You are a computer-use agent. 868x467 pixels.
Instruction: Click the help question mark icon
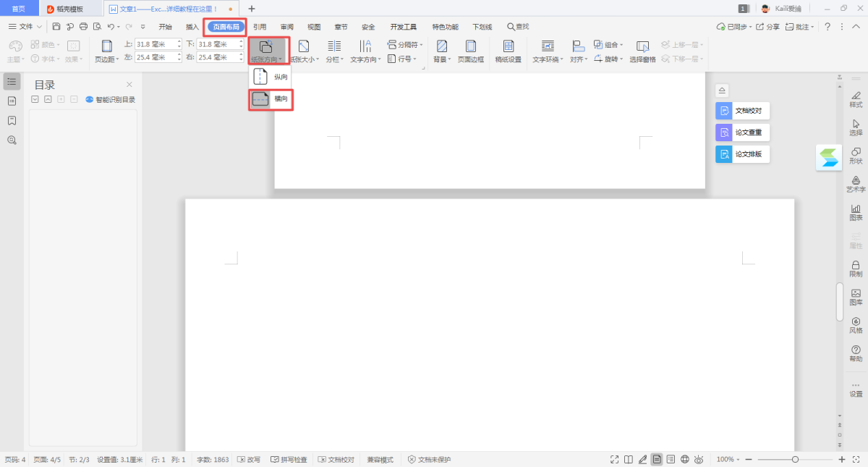pyautogui.click(x=827, y=27)
